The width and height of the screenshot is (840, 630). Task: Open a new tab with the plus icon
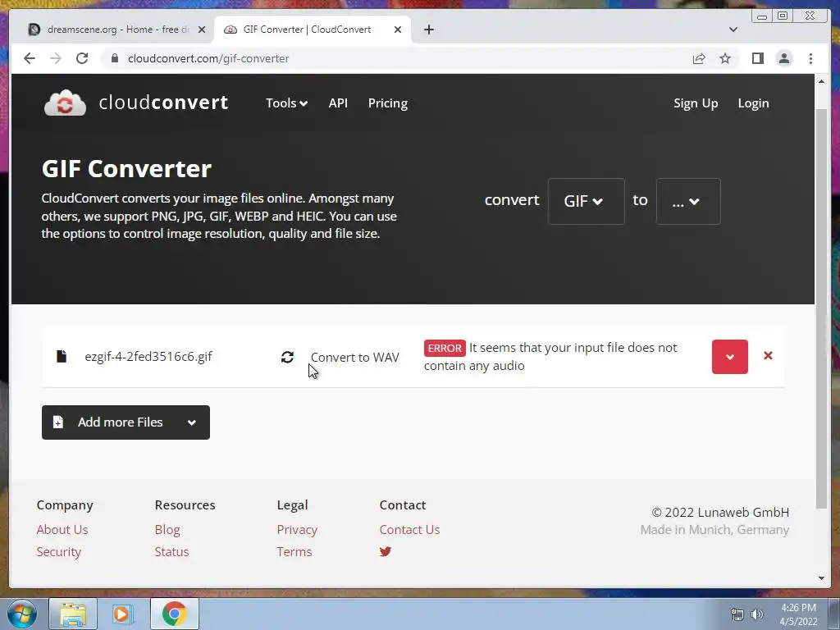point(428,30)
